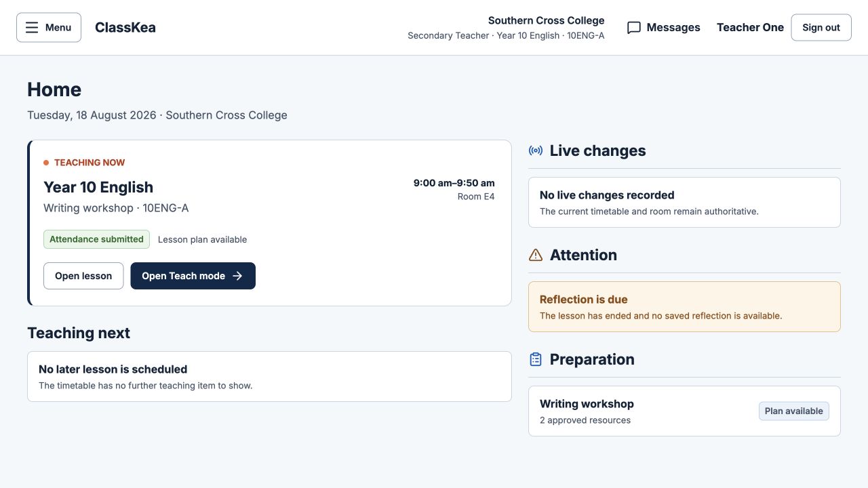Click the orange Teaching Now status dot
This screenshot has height=488, width=868.
tap(46, 163)
